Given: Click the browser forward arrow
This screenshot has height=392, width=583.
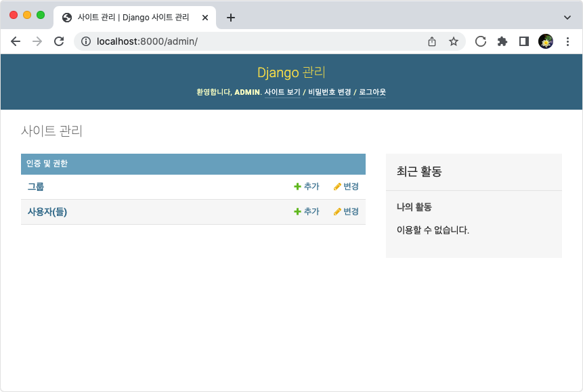Looking at the screenshot, I should [x=37, y=41].
